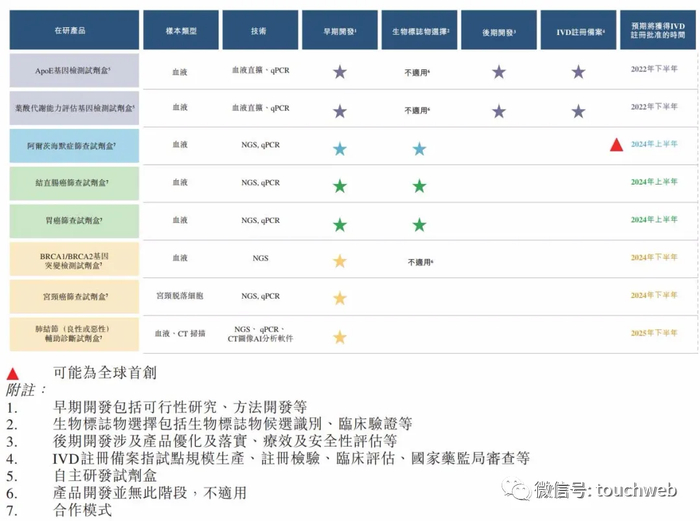700x521 pixels.
Task: Click the IVD註冊備案 star in 葉酸代謝能力 row
Action: [x=578, y=111]
